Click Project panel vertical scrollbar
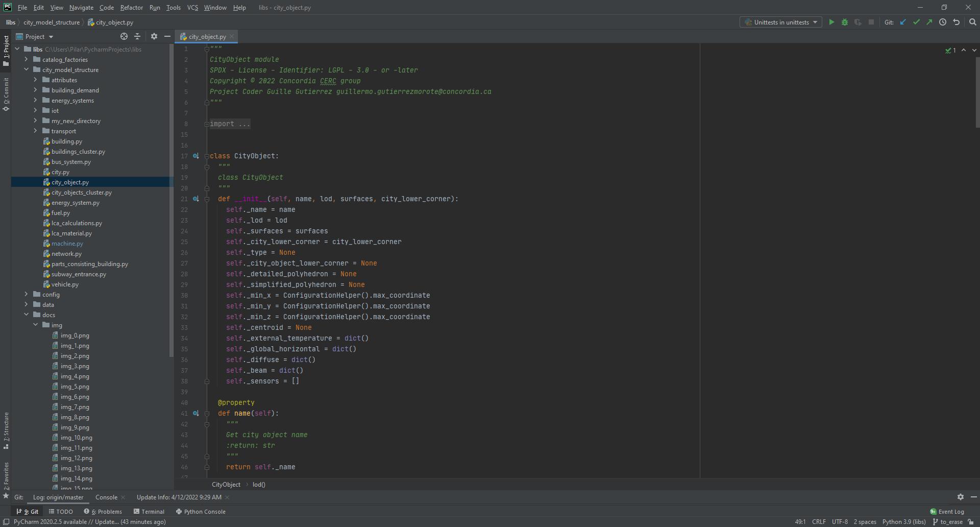 (171, 199)
